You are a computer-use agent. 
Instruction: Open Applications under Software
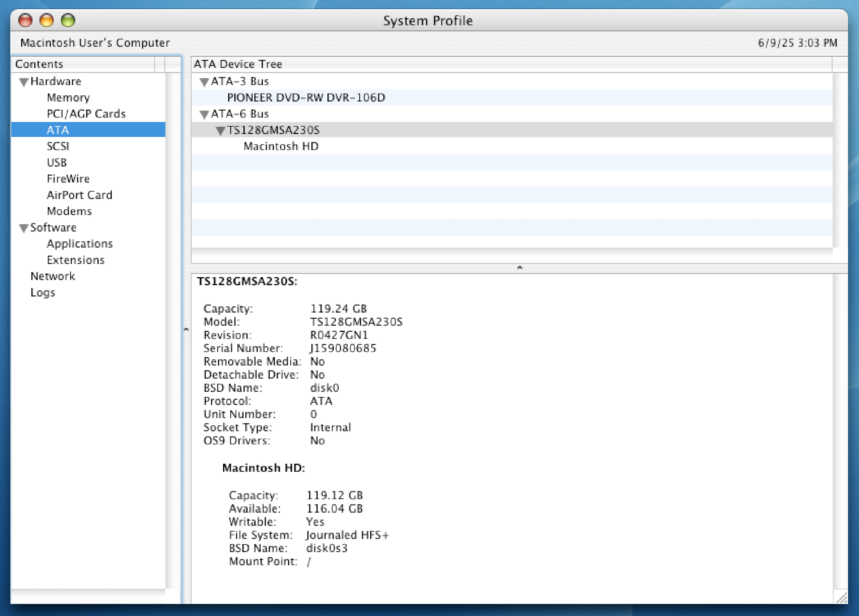(80, 244)
